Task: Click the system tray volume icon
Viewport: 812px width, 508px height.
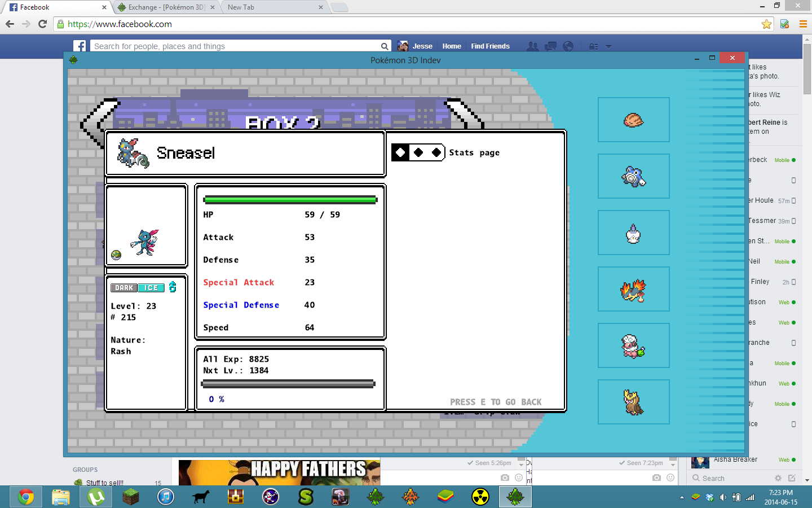Action: tap(723, 497)
